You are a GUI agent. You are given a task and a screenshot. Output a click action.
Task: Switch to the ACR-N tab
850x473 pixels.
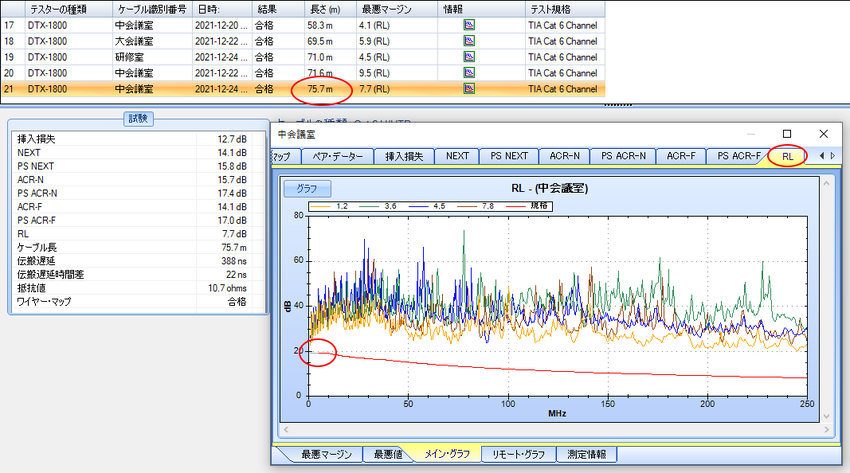click(564, 156)
